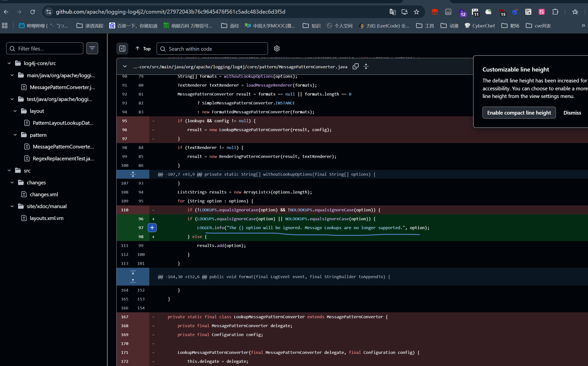Image resolution: width=588 pixels, height=366 pixels.
Task: Open browser translate page icon
Action: 392,12
